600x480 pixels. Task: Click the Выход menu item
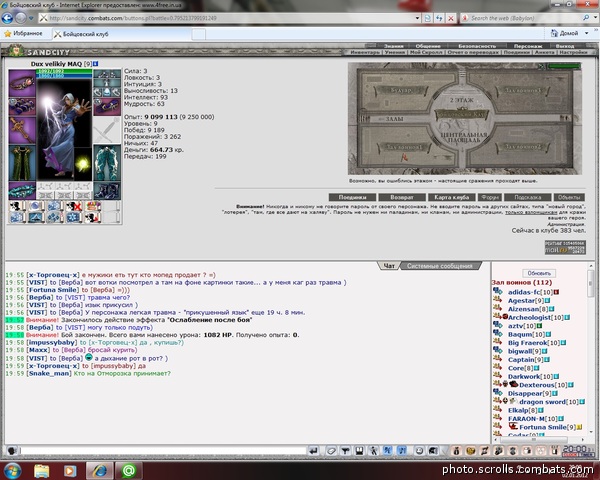click(564, 46)
